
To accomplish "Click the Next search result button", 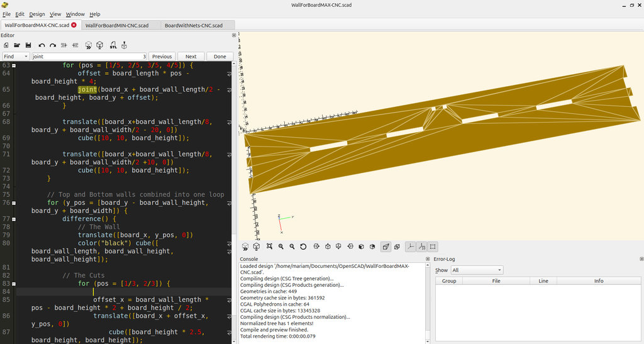I will [191, 57].
